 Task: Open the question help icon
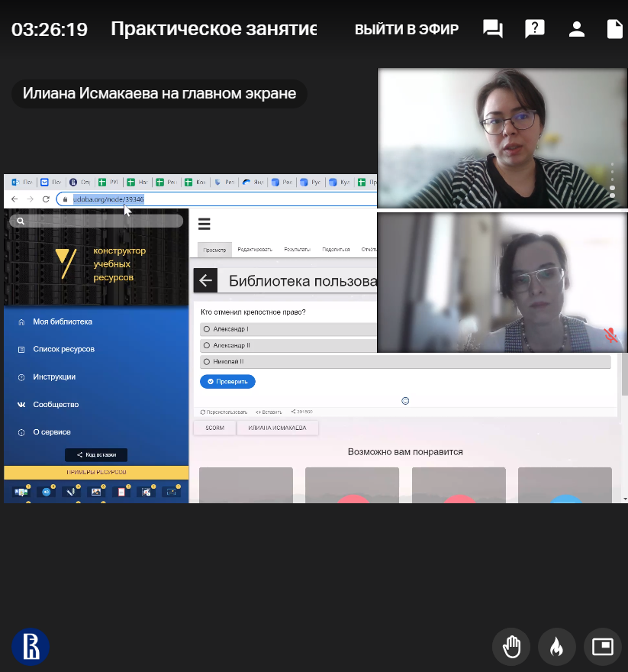[534, 29]
